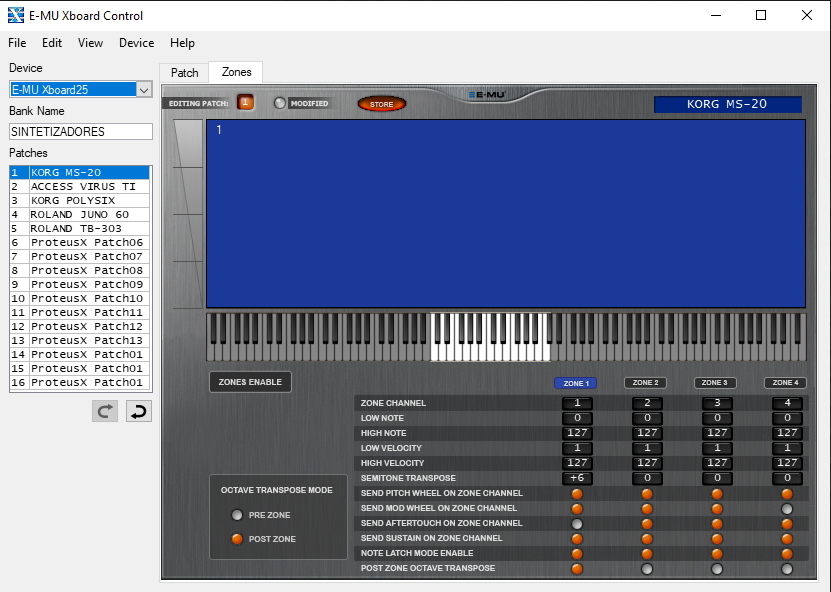
Task: Select patch 16 in the Patches list
Action: (x=79, y=382)
